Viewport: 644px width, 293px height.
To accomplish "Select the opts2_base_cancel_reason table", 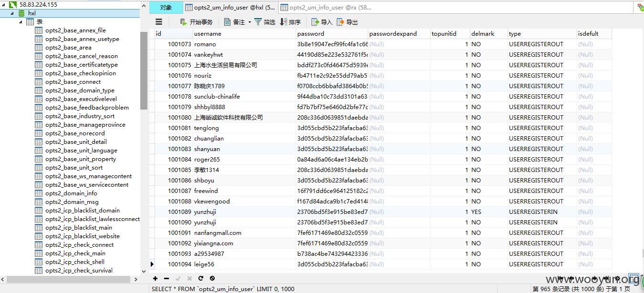I will (82, 56).
